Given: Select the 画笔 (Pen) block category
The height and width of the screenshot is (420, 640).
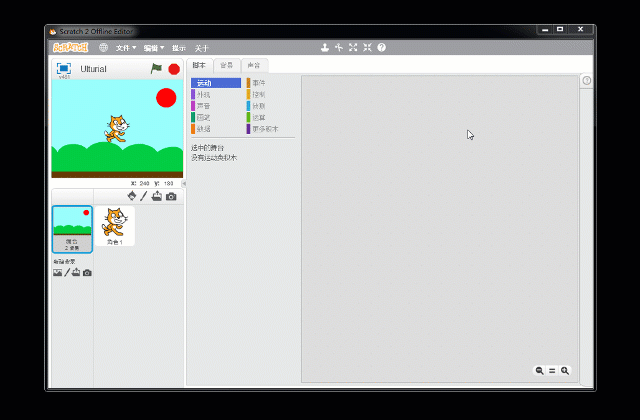Looking at the screenshot, I should click(216, 117).
